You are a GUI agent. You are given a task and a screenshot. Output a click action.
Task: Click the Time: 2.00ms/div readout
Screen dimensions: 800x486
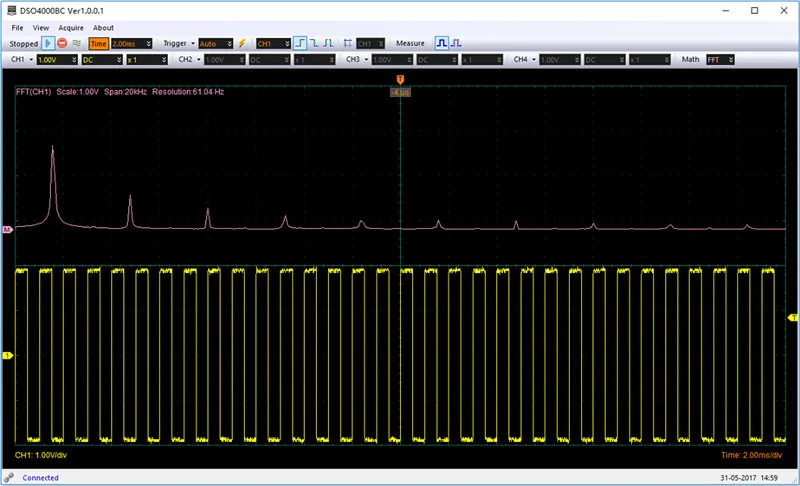pyautogui.click(x=752, y=455)
